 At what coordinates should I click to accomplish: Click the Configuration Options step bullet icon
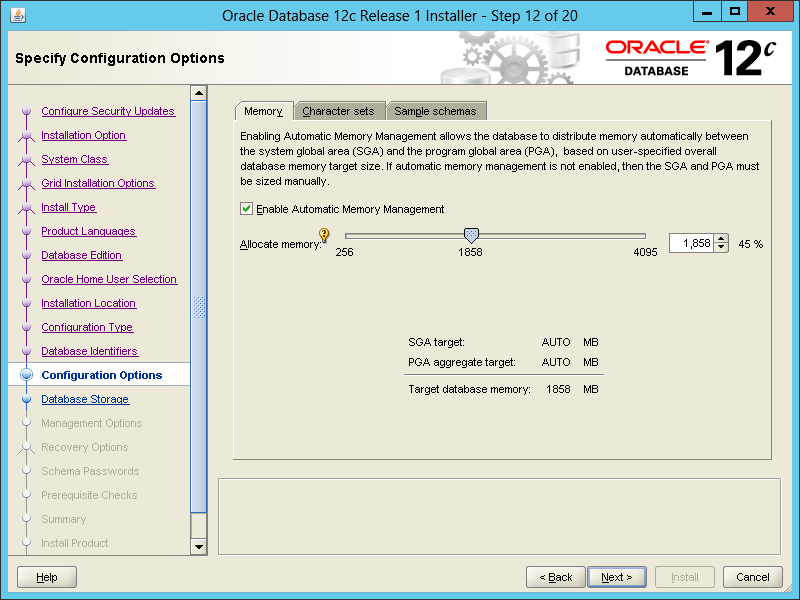(26, 375)
